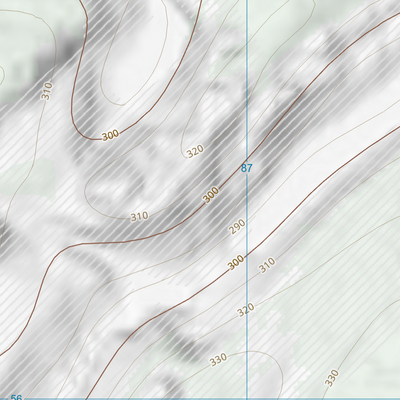The image size is (400, 400).
Task: Click the steeply rotated 330 label farthest from gridline
Action: [x=332, y=378]
